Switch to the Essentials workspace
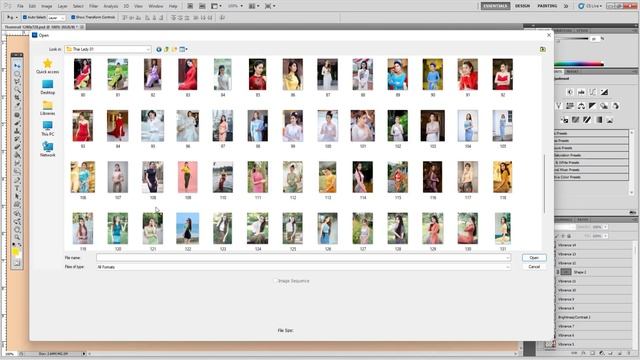 point(495,6)
